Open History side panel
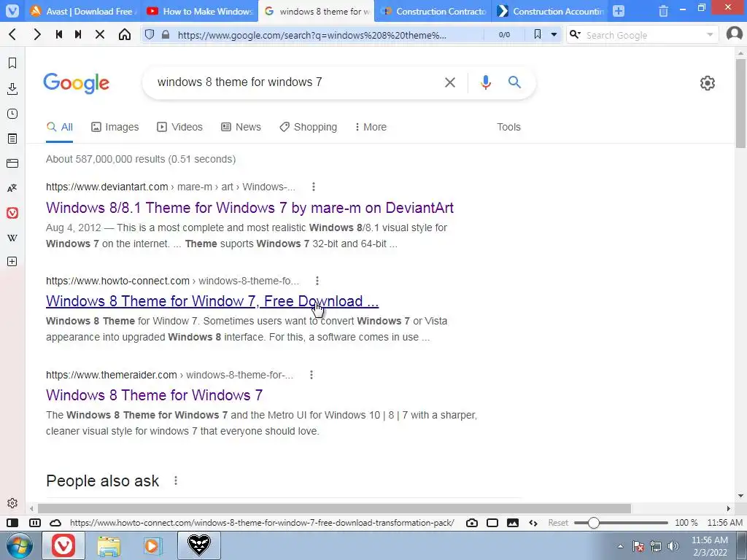The height and width of the screenshot is (560, 747). 12,113
